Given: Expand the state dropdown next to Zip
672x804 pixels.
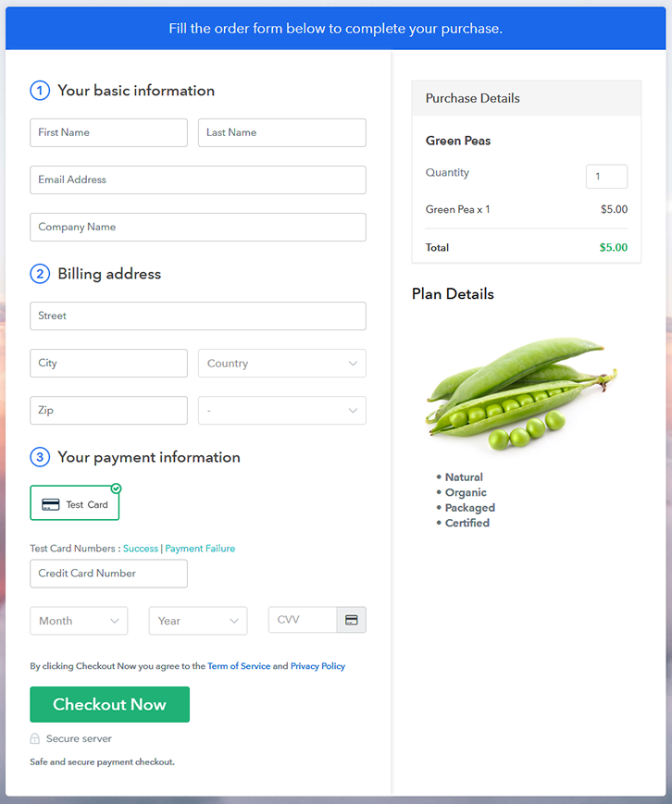Looking at the screenshot, I should pyautogui.click(x=281, y=411).
